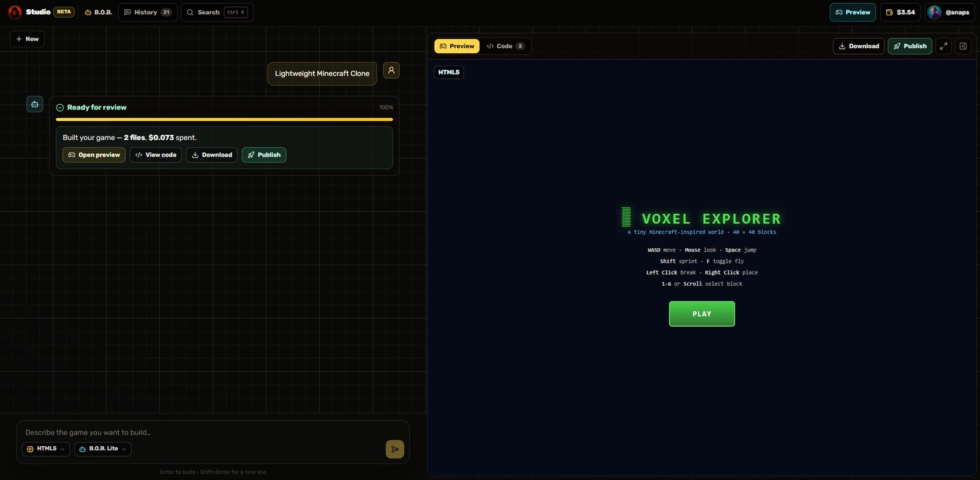Check the $3.54 wallet balance

point(900,12)
